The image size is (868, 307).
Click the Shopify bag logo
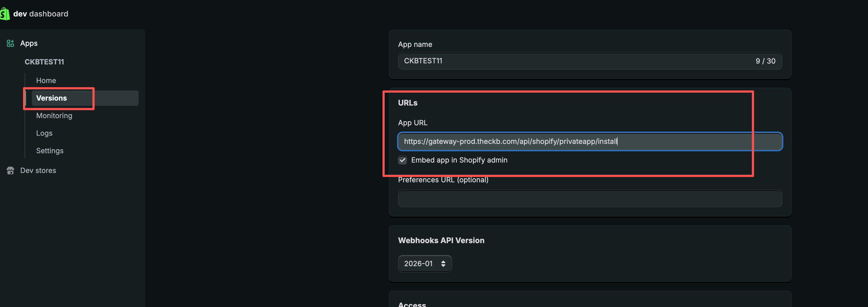(x=5, y=14)
